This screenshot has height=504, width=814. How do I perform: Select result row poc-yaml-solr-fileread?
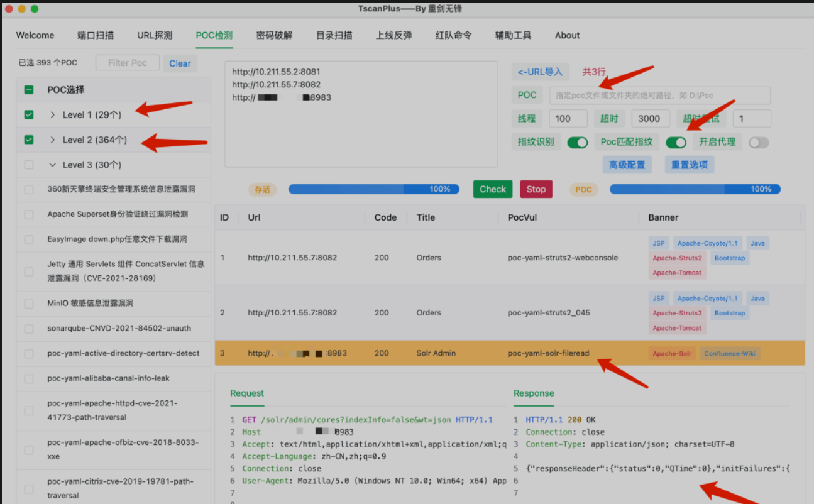click(x=510, y=353)
